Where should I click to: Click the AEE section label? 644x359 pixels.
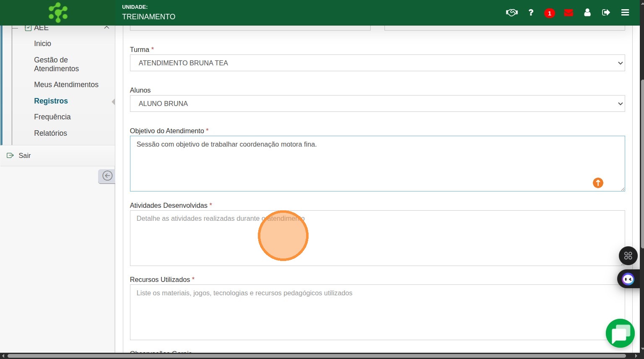[41, 28]
